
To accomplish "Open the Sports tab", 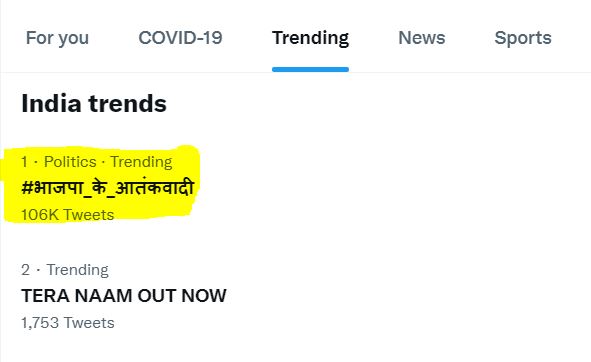I will 523,38.
